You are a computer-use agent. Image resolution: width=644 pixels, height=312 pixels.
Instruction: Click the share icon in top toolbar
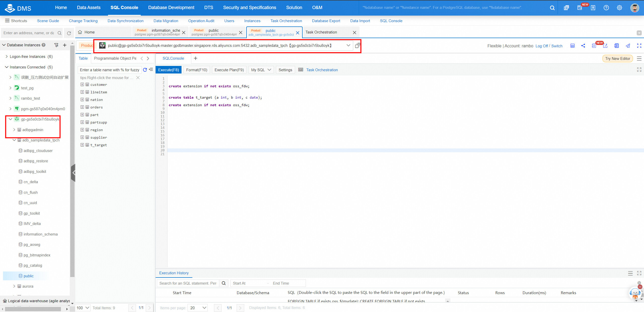click(x=583, y=46)
